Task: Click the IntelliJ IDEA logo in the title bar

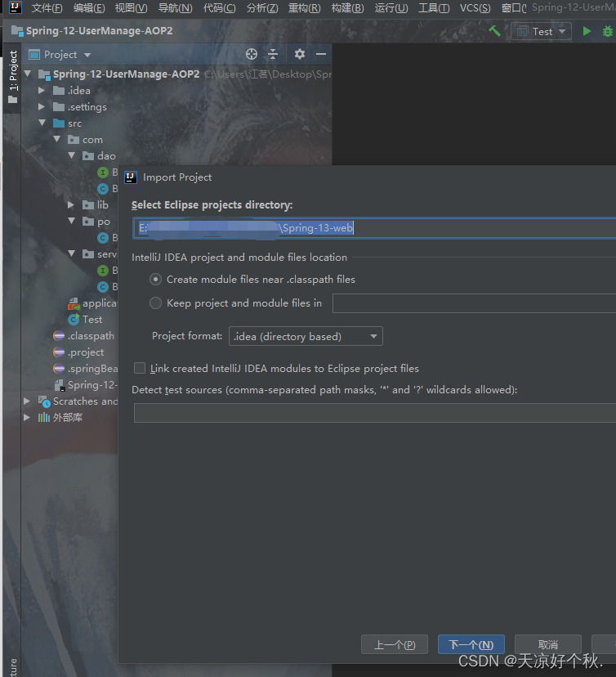Action: tap(15, 7)
